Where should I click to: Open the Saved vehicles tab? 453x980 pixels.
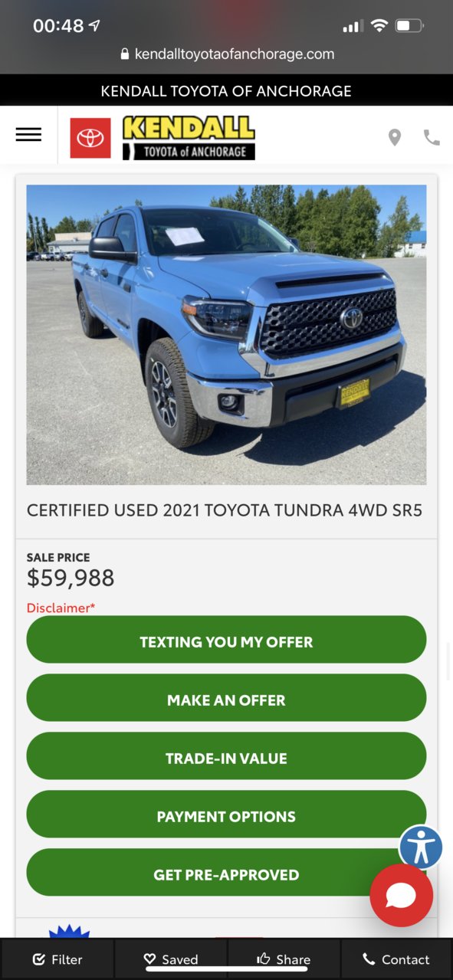171,959
